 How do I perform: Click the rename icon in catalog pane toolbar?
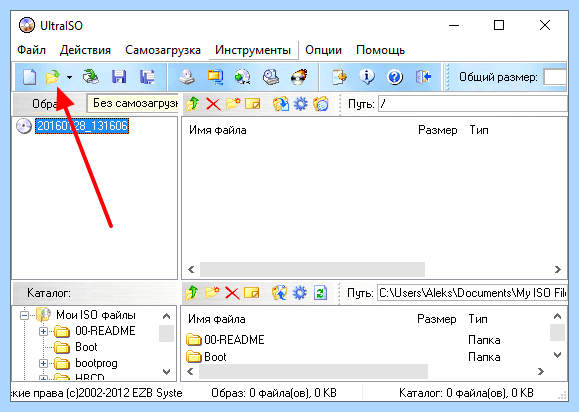[x=251, y=293]
